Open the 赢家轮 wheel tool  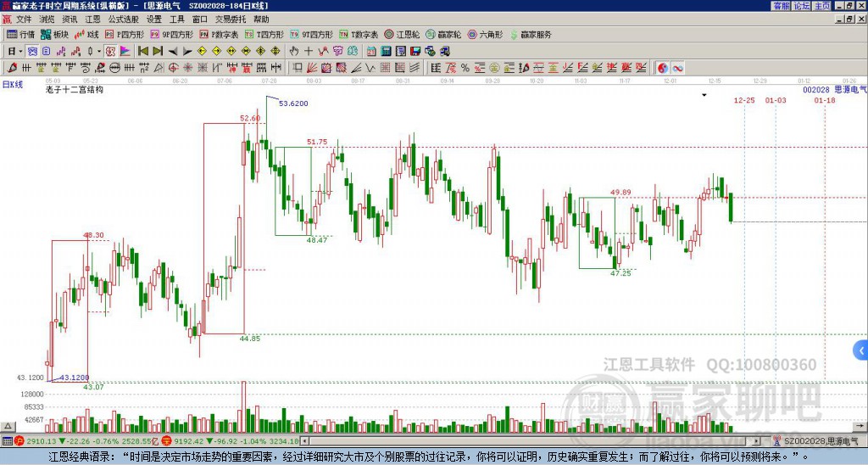pyautogui.click(x=443, y=34)
